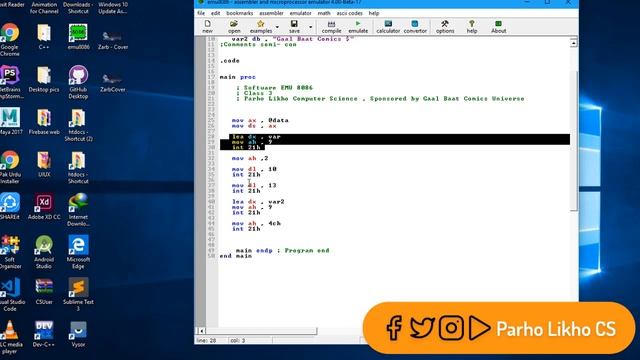
Task: Open the assembler menu
Action: pyautogui.click(x=271, y=13)
